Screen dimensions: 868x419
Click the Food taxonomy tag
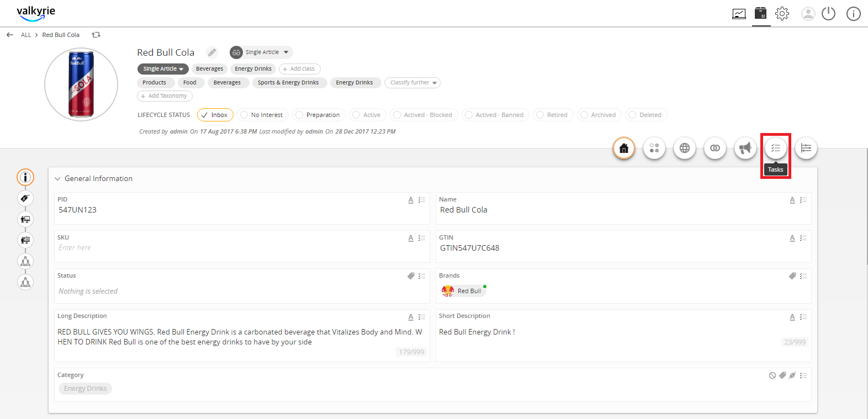[x=190, y=83]
